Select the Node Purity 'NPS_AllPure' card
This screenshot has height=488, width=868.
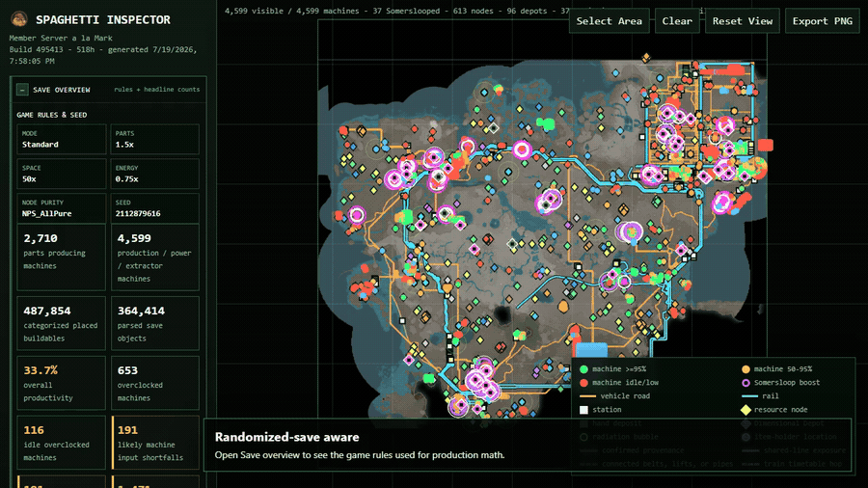pyautogui.click(x=61, y=208)
